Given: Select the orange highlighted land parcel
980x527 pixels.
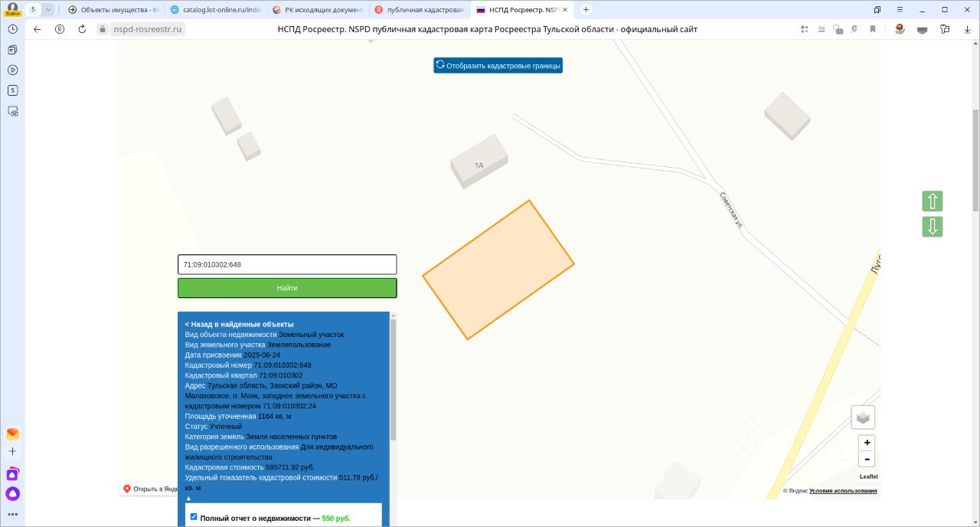Looking at the screenshot, I should [x=498, y=270].
